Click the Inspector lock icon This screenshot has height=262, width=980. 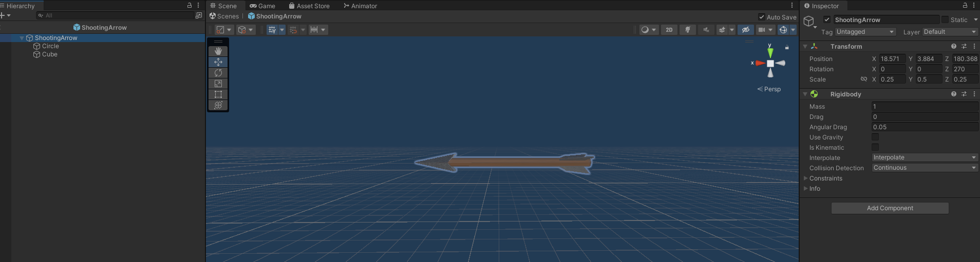pyautogui.click(x=965, y=5)
